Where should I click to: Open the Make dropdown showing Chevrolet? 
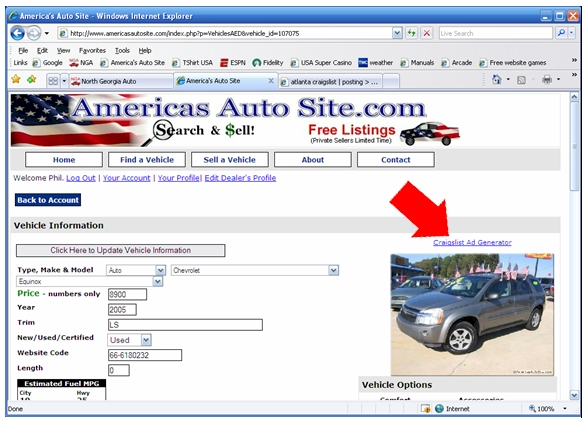pos(255,270)
